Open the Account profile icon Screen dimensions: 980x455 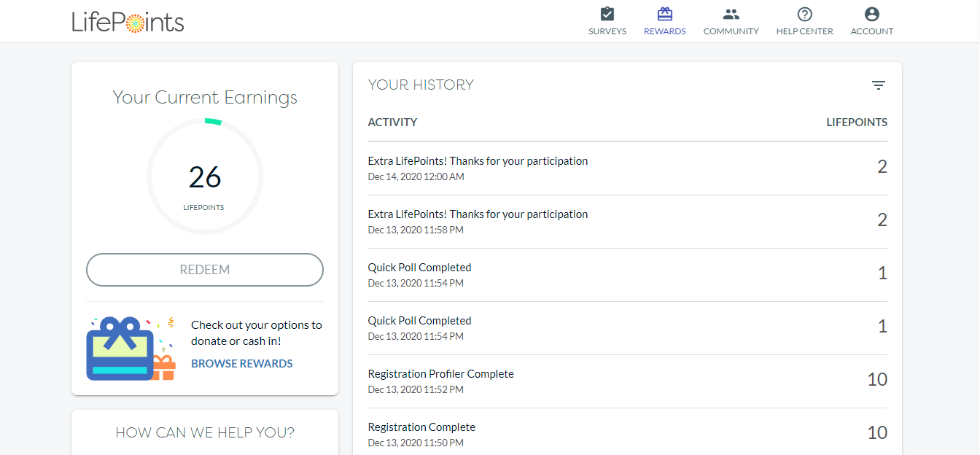872,14
